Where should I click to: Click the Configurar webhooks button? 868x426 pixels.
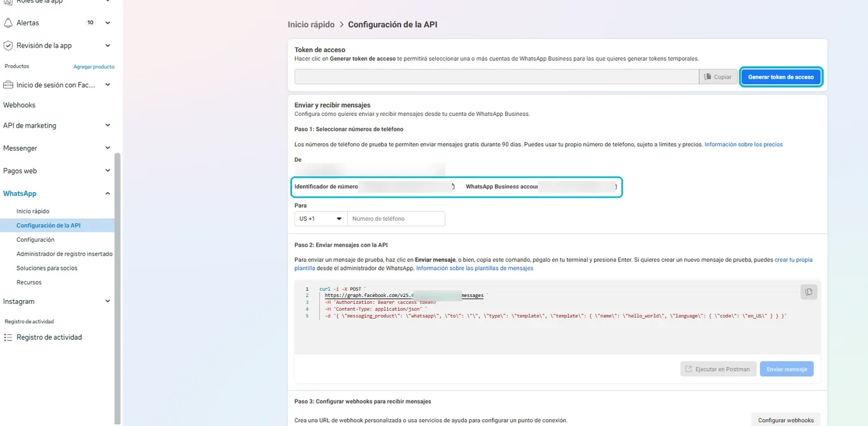point(786,420)
